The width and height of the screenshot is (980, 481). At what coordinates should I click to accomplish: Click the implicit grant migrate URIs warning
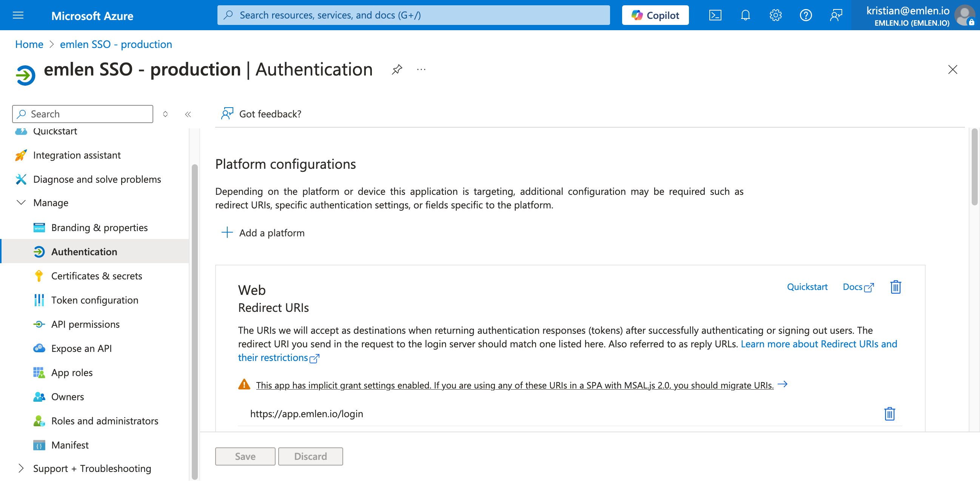[x=514, y=385]
